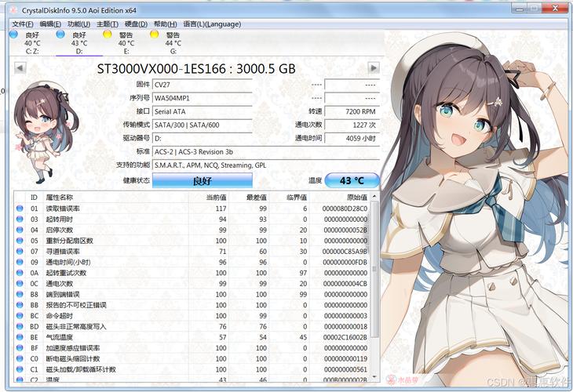Click the status dot for attribute 01

tap(20, 209)
